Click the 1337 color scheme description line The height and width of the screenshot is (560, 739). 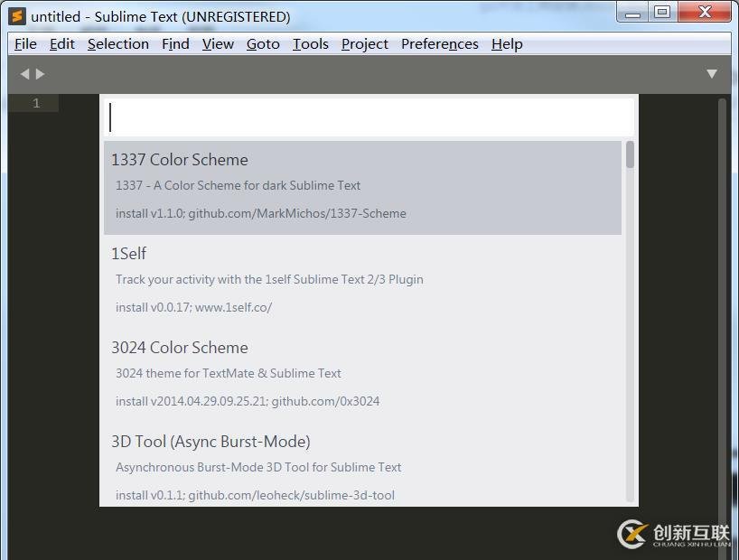pyautogui.click(x=238, y=186)
